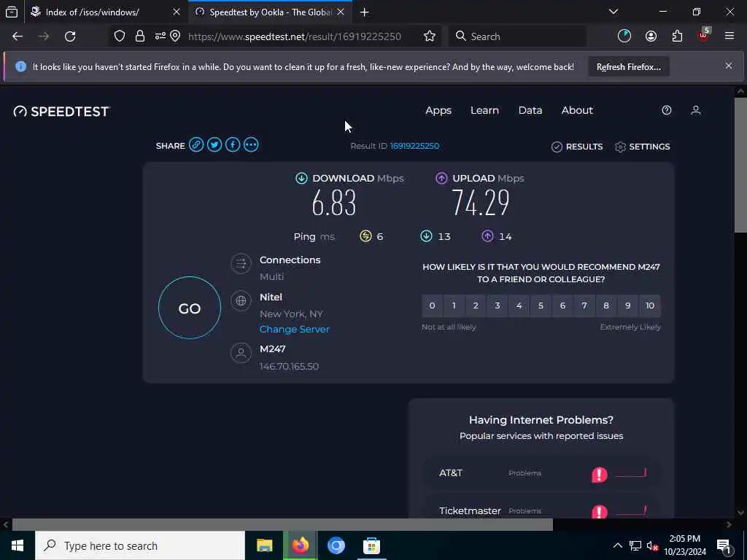Switch to the Index of /isos/windows/ tab
The height and width of the screenshot is (560, 747).
[106, 12]
